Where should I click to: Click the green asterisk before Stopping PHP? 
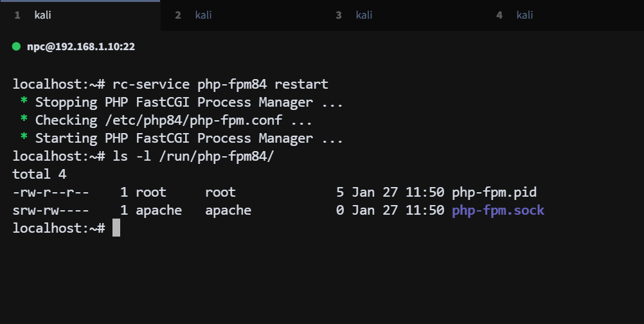point(24,102)
